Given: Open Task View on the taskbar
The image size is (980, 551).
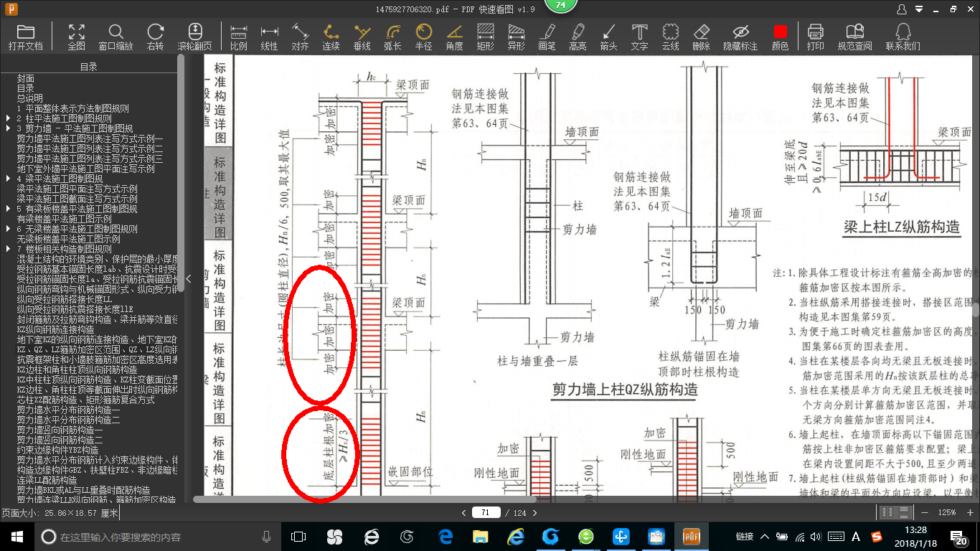Looking at the screenshot, I should tap(298, 537).
